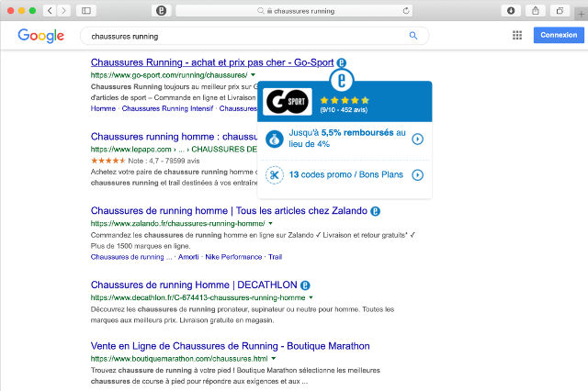Expand the zalando.fr URL dropdown arrow
Image resolution: width=588 pixels, height=391 pixels.
pyautogui.click(x=270, y=223)
